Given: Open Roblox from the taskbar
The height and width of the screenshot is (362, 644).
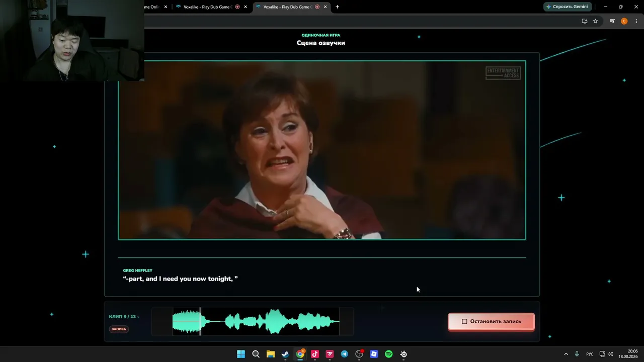Looking at the screenshot, I should pos(374,354).
